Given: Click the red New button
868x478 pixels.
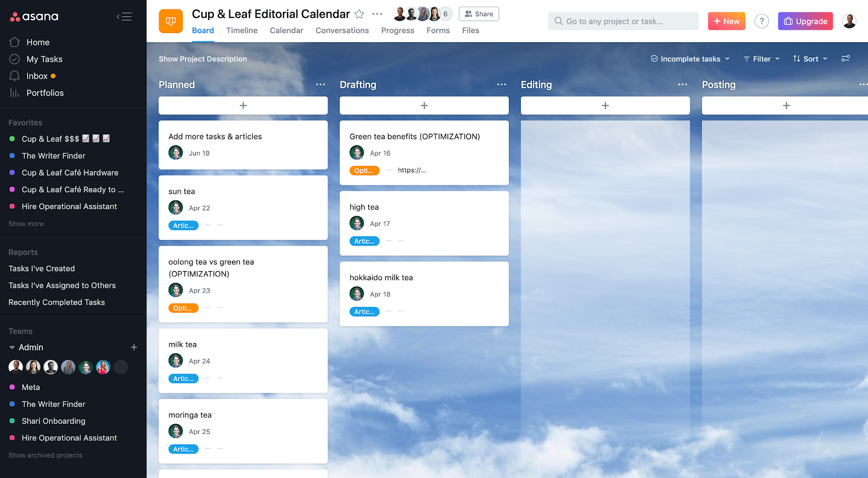Looking at the screenshot, I should pyautogui.click(x=726, y=21).
